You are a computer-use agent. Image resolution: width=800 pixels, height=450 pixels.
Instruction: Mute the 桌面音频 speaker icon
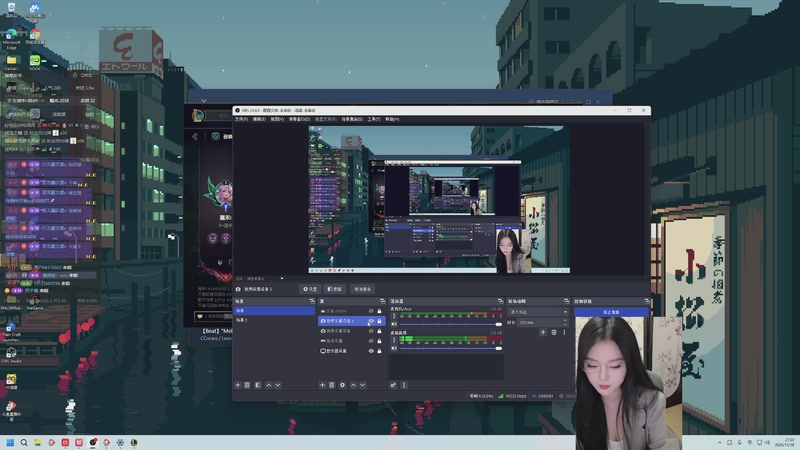tap(394, 348)
